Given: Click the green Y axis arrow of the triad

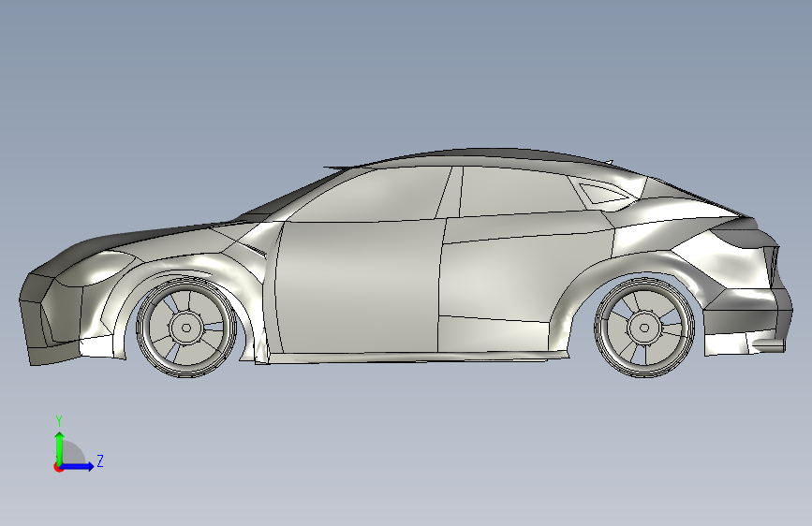Looking at the screenshot, I should click(x=60, y=447).
